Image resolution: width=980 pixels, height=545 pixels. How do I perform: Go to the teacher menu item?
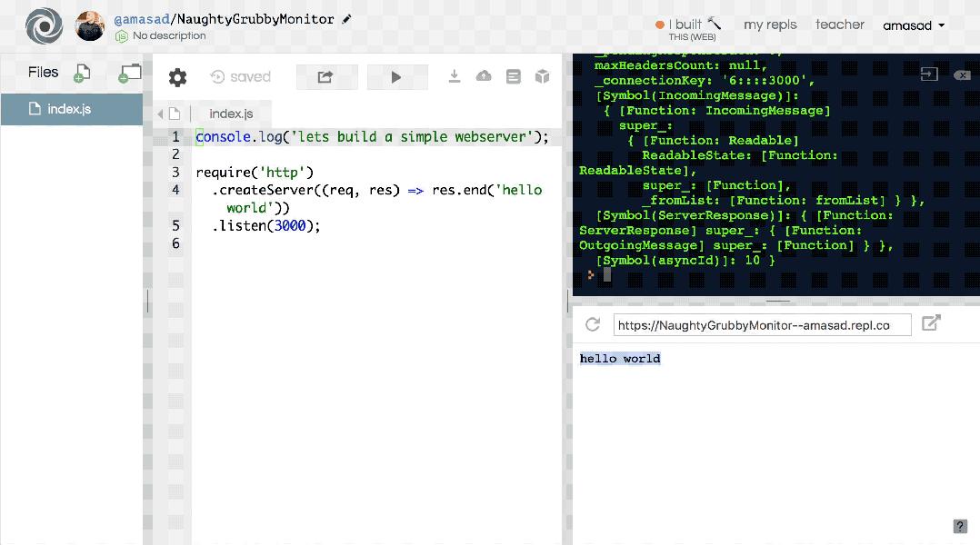(x=839, y=25)
